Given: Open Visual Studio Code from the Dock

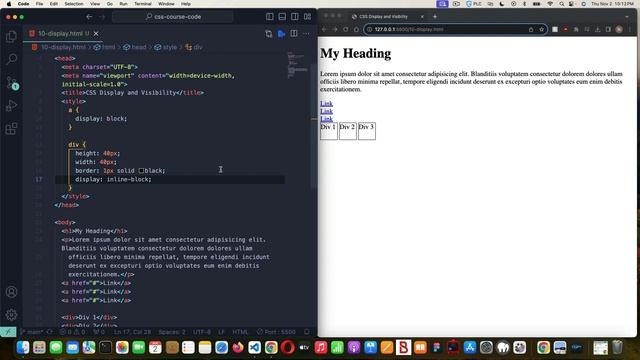Looking at the screenshot, I should [254, 347].
